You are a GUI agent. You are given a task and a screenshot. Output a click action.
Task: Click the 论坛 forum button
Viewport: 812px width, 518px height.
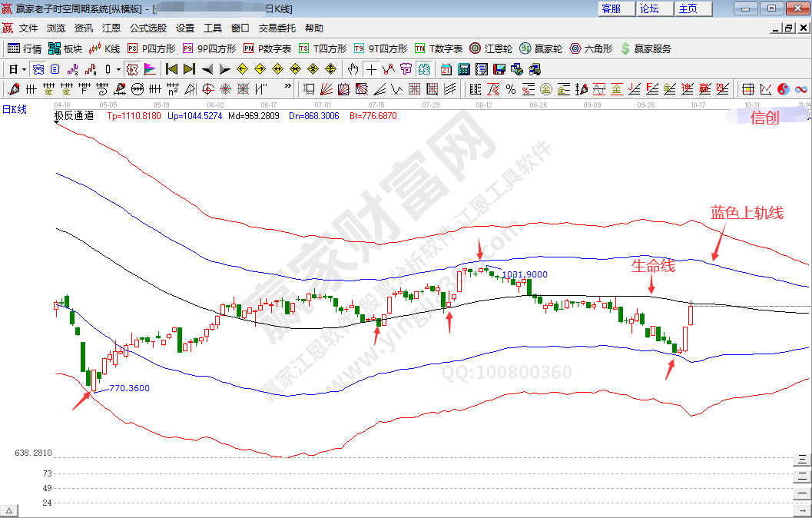tap(649, 8)
